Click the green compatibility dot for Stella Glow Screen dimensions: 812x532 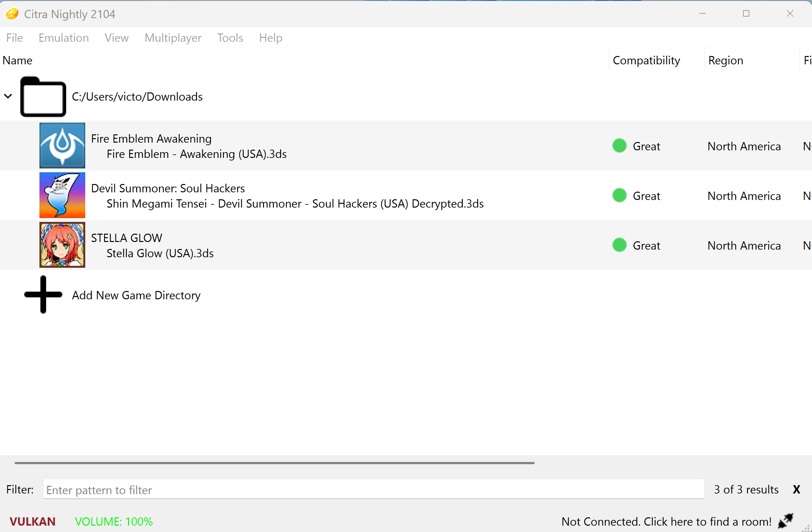click(x=619, y=245)
